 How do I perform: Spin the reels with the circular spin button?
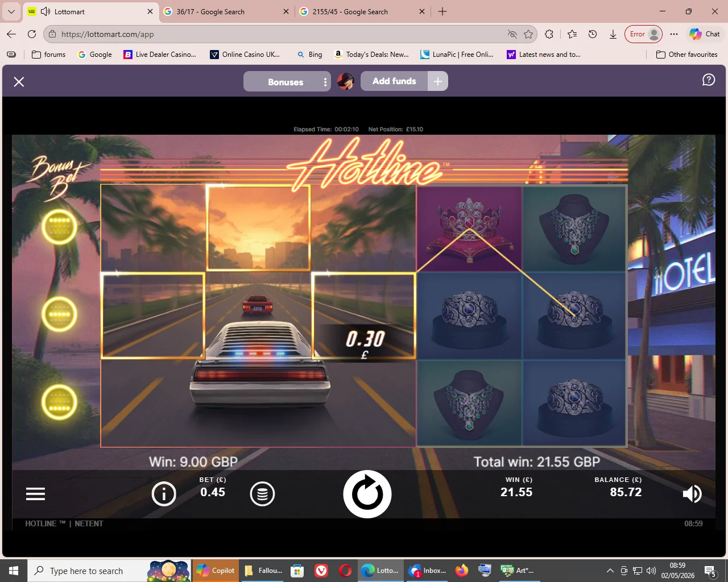367,494
